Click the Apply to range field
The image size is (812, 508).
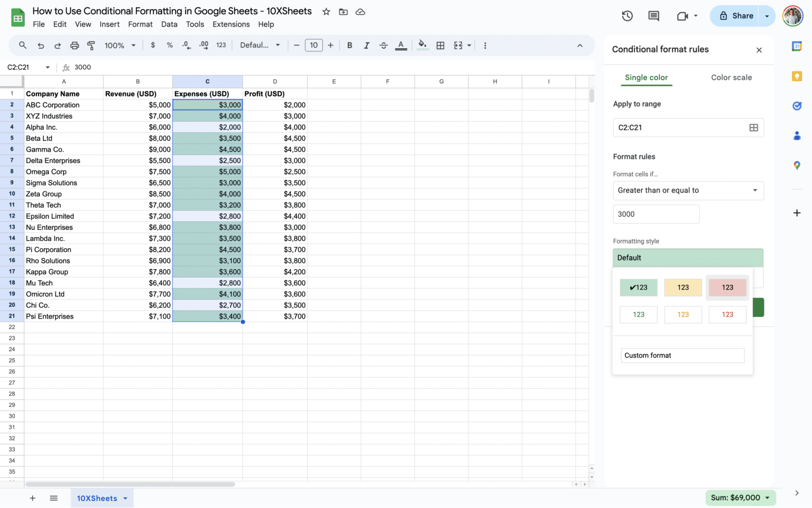coord(682,128)
